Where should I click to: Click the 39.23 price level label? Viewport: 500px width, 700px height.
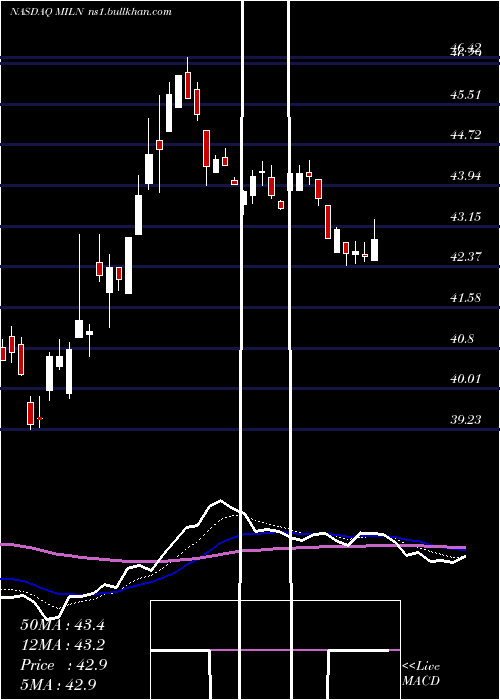click(466, 420)
